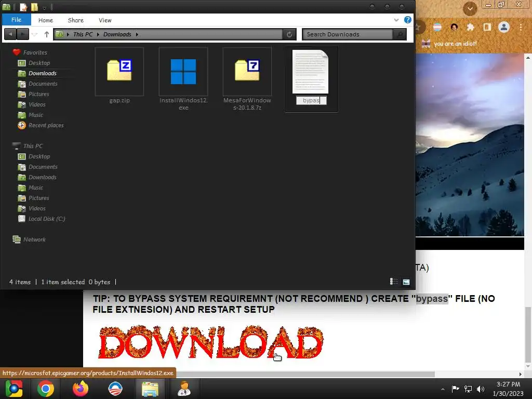Image resolution: width=532 pixels, height=399 pixels.
Task: Switch to the Share ribbon tab
Action: (x=76, y=20)
